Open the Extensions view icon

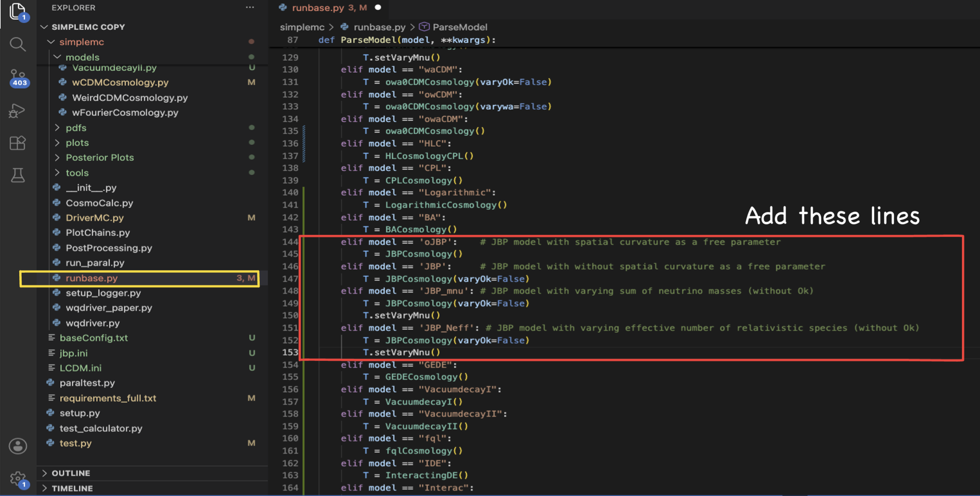coord(18,143)
